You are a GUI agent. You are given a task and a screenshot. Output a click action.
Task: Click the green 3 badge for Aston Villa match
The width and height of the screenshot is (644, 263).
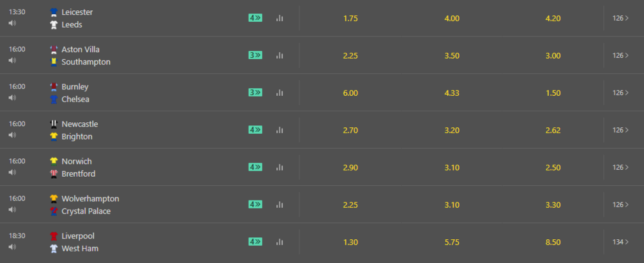255,55
